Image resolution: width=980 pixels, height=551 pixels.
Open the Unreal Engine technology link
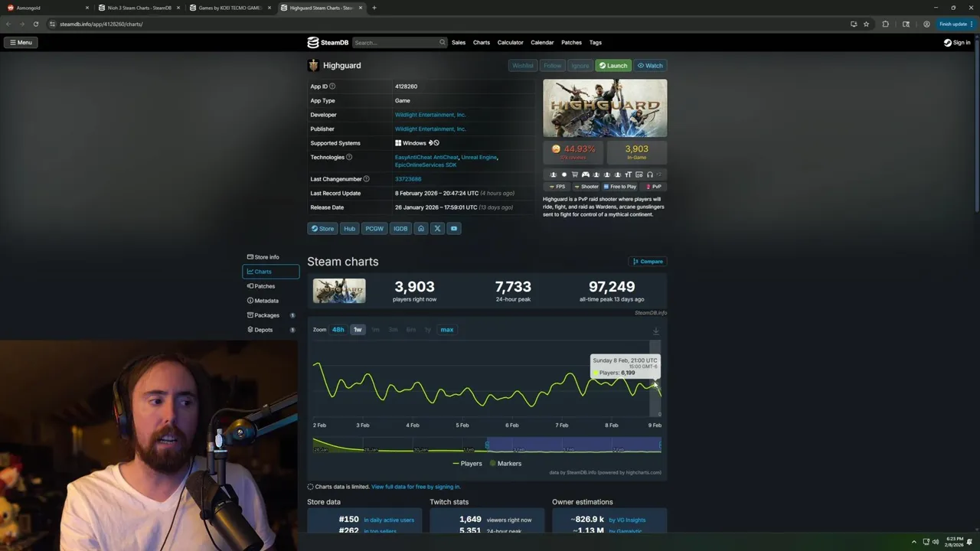479,158
